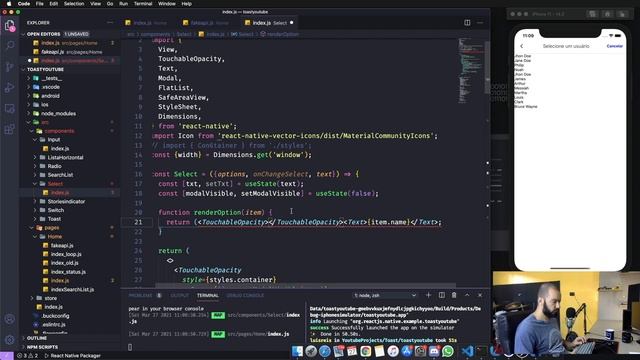640x360 pixels.
Task: Open the Remote Explorer view icon
Action: [x=9, y=109]
